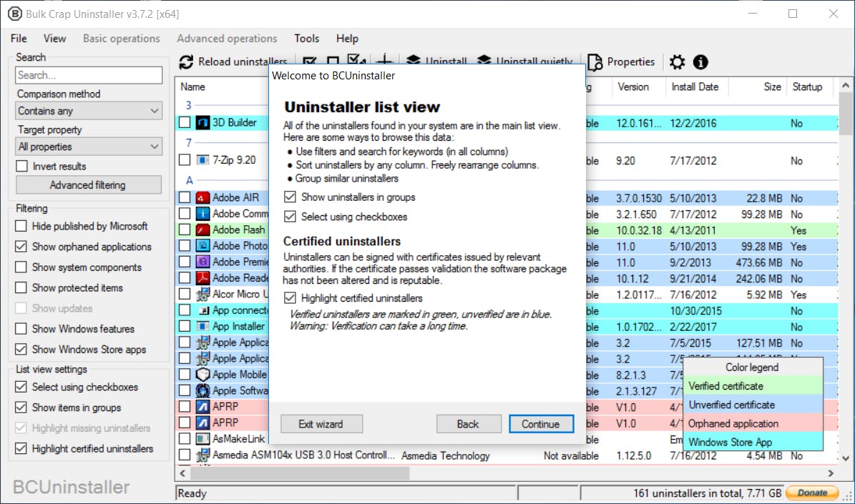855x504 pixels.
Task: Click the AsMakeLink app icon
Action: (203, 439)
